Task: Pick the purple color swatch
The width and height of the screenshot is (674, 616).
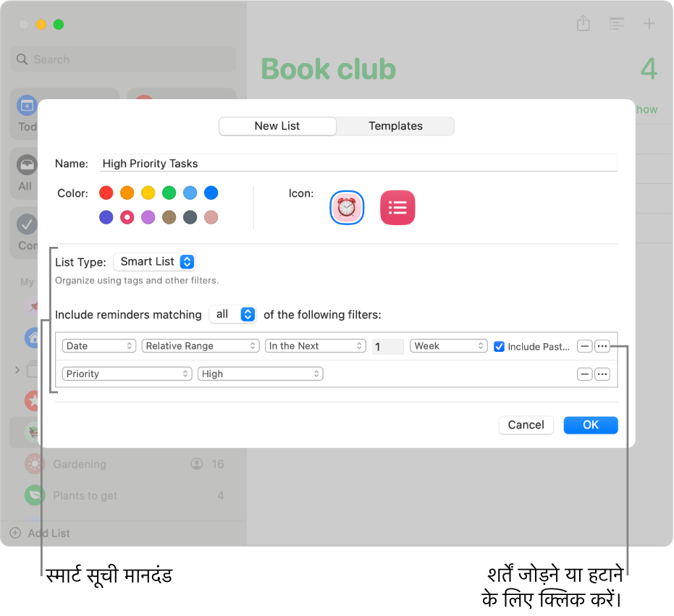Action: (148, 217)
